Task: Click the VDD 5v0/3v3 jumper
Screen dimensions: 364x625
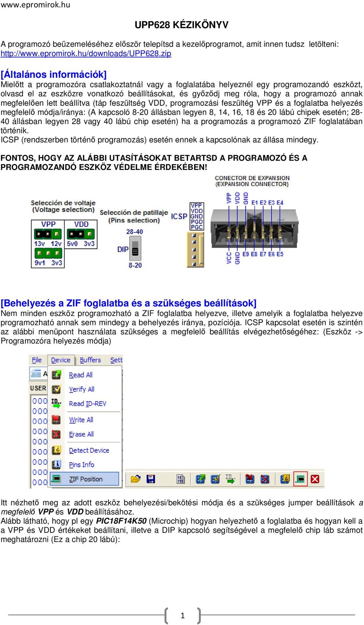Action: tap(80, 234)
